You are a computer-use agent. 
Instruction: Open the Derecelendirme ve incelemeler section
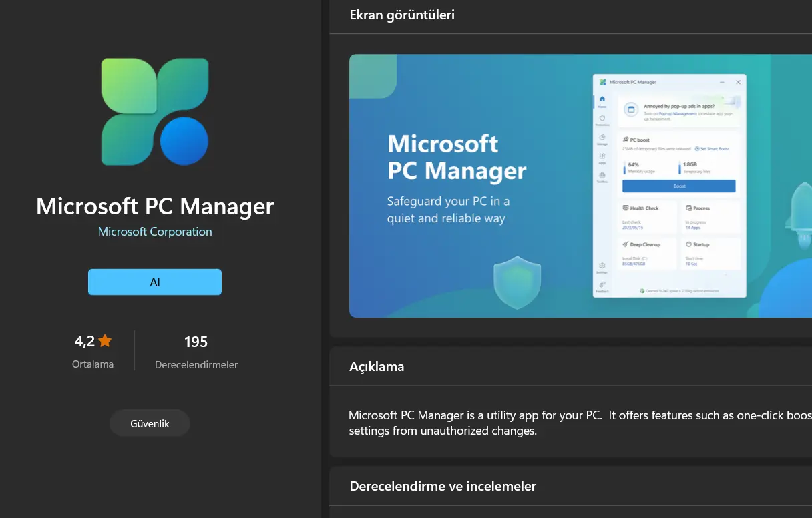[443, 486]
